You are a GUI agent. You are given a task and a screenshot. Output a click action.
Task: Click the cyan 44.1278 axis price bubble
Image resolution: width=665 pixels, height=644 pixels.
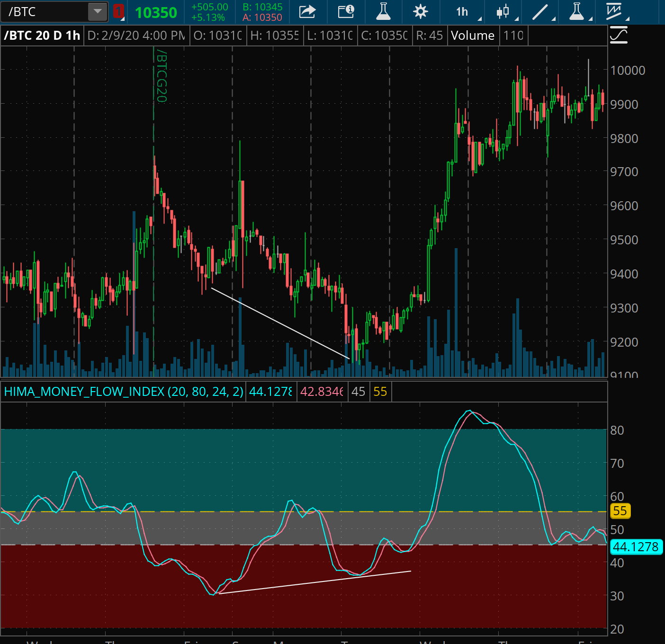click(636, 547)
